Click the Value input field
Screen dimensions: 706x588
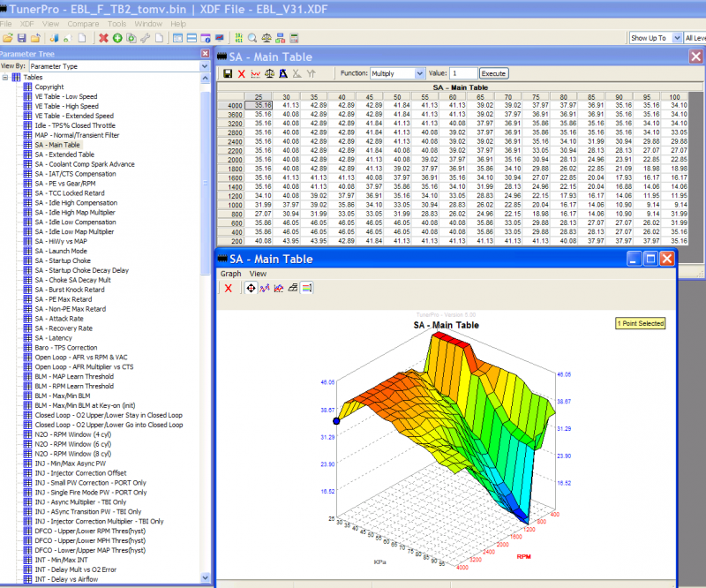(463, 73)
